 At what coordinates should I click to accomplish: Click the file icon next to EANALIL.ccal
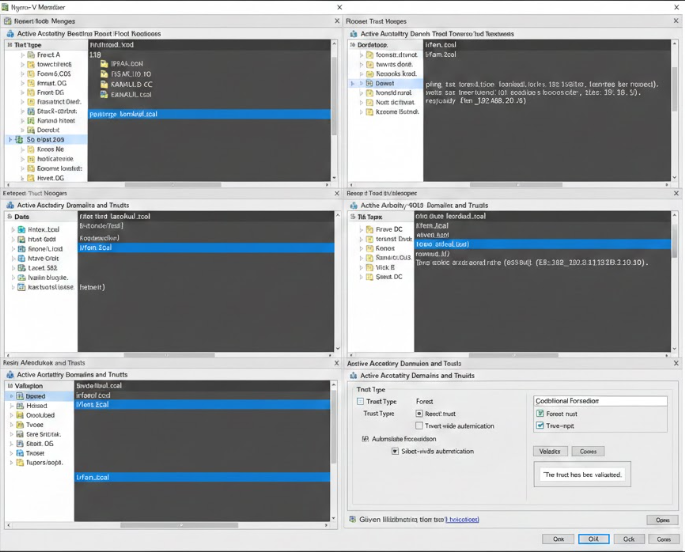[104, 94]
